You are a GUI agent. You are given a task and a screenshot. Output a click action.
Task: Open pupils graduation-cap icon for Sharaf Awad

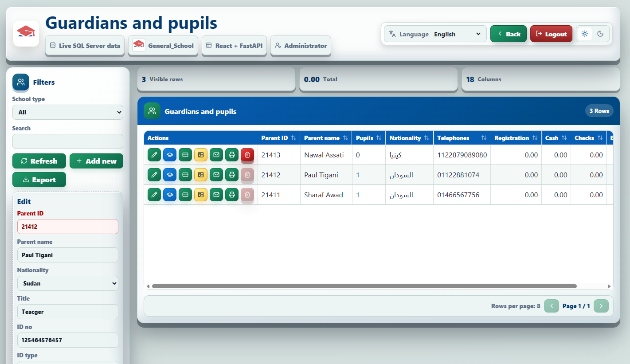[x=170, y=195]
